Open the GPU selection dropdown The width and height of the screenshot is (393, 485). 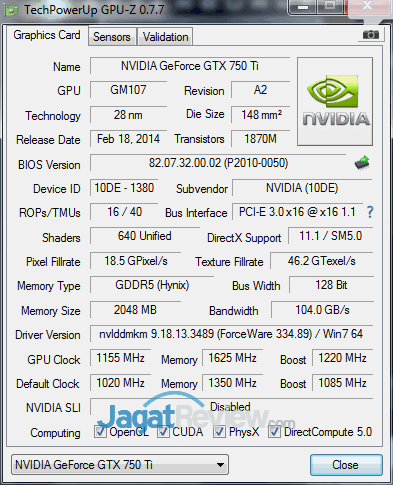[x=120, y=464]
